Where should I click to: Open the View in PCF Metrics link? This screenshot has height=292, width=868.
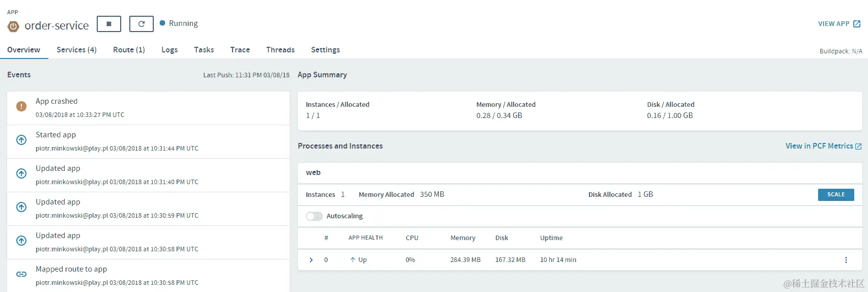[x=819, y=146]
